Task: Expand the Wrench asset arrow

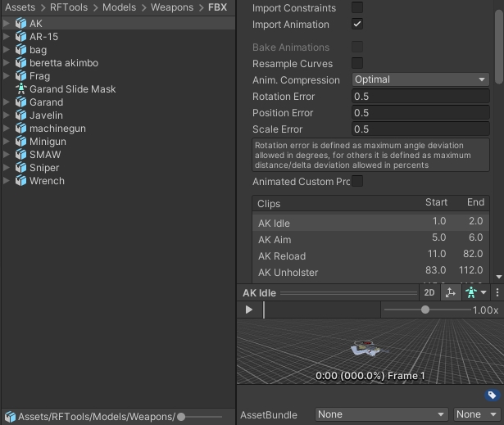Action: point(6,180)
